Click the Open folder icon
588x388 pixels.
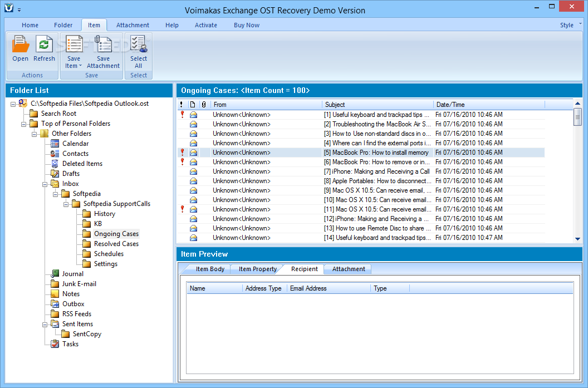coord(20,44)
